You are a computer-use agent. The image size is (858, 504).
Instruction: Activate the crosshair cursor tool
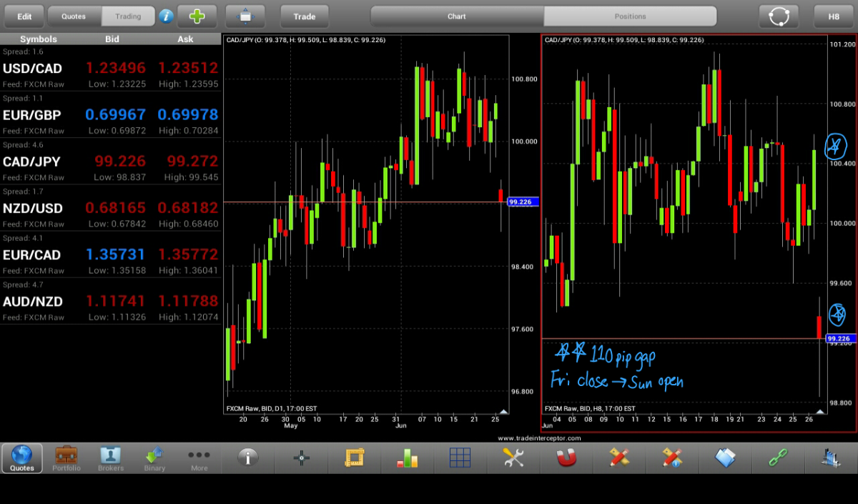pos(302,458)
